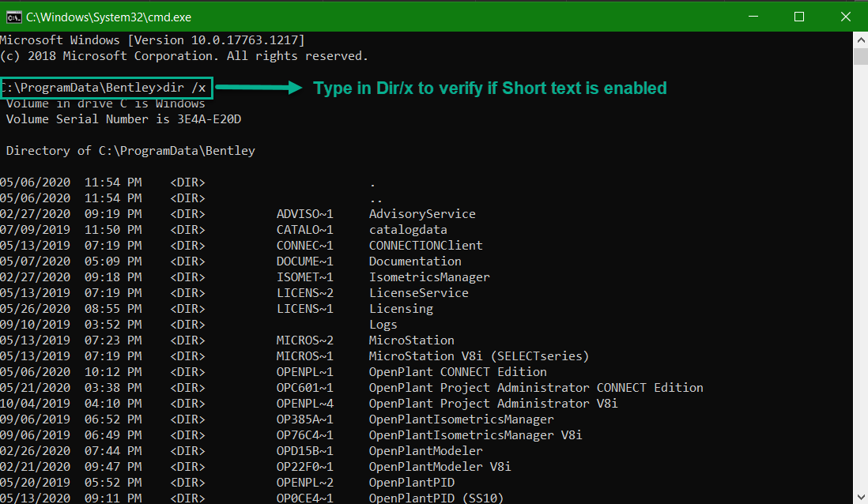This screenshot has width=868, height=504.
Task: Click the DOCUME~1 short name
Action: click(305, 261)
